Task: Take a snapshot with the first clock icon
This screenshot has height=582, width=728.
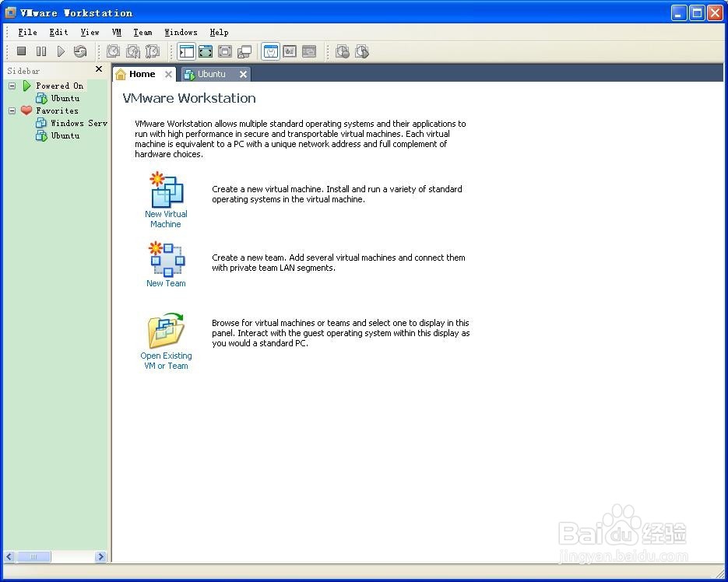Action: pos(113,51)
